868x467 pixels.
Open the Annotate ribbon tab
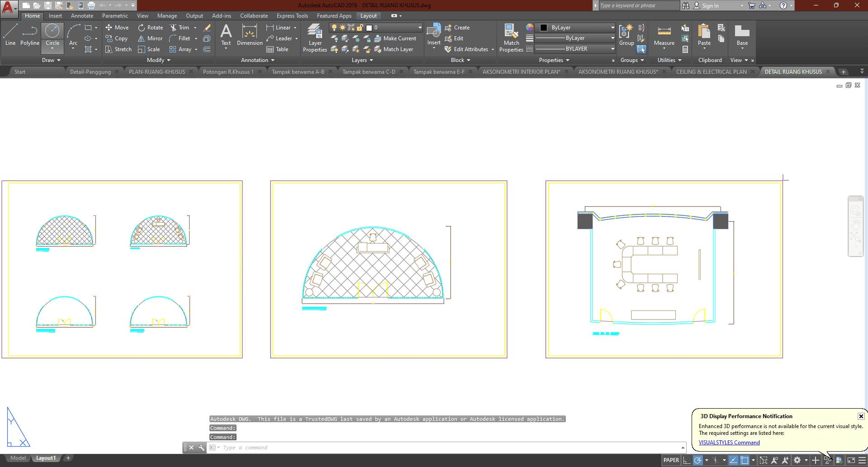tap(82, 16)
